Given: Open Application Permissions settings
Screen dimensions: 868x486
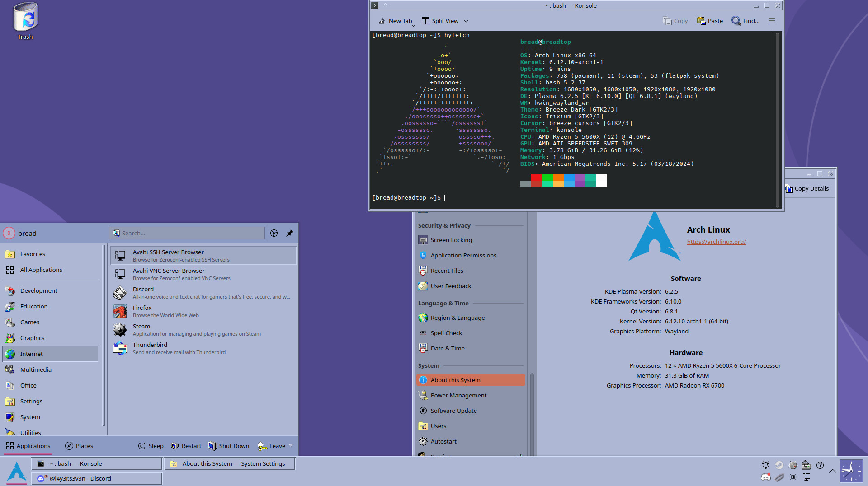Looking at the screenshot, I should [x=470, y=255].
